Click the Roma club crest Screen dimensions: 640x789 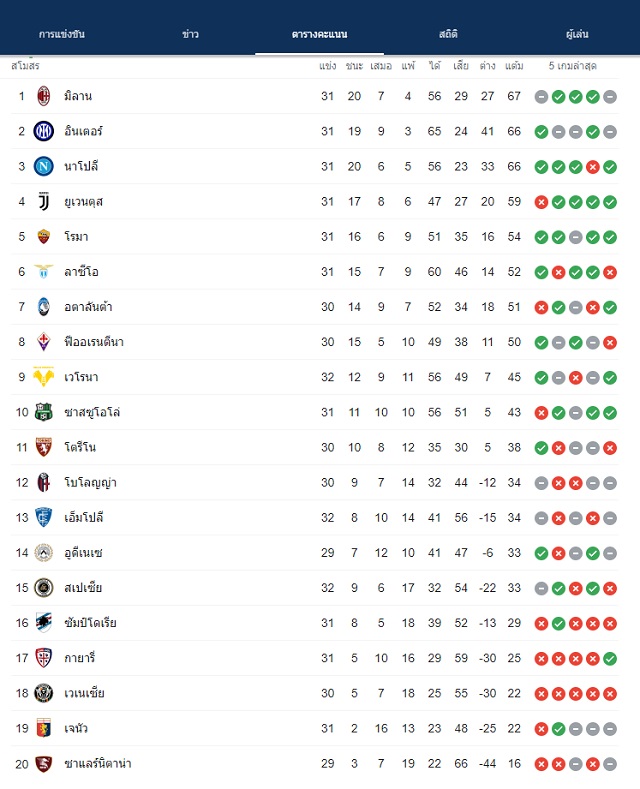pyautogui.click(x=44, y=236)
